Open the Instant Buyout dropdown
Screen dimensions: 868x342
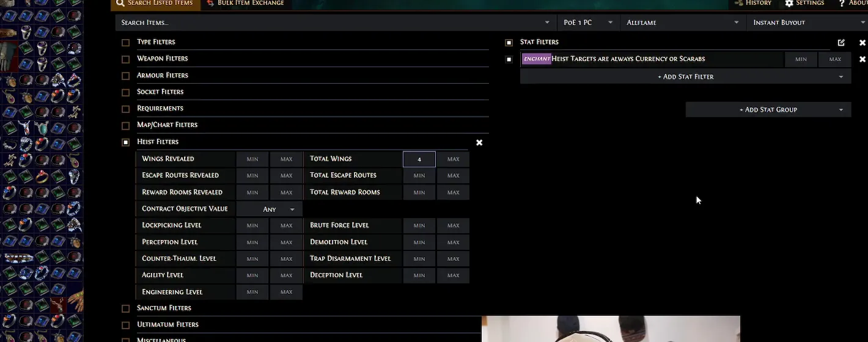[x=807, y=23]
